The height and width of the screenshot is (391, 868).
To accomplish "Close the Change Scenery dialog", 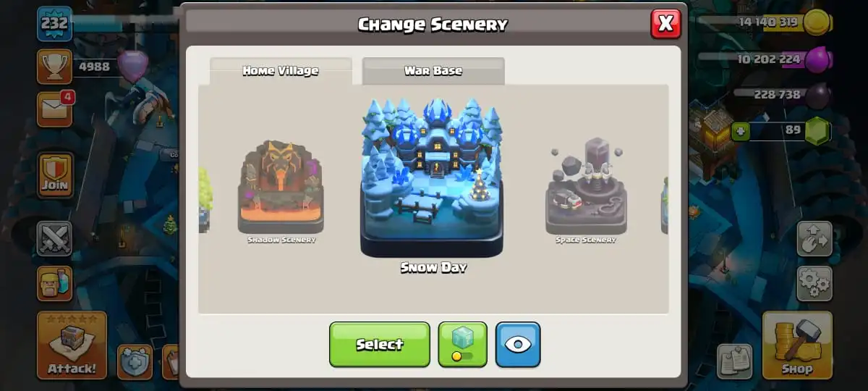I will tap(666, 24).
